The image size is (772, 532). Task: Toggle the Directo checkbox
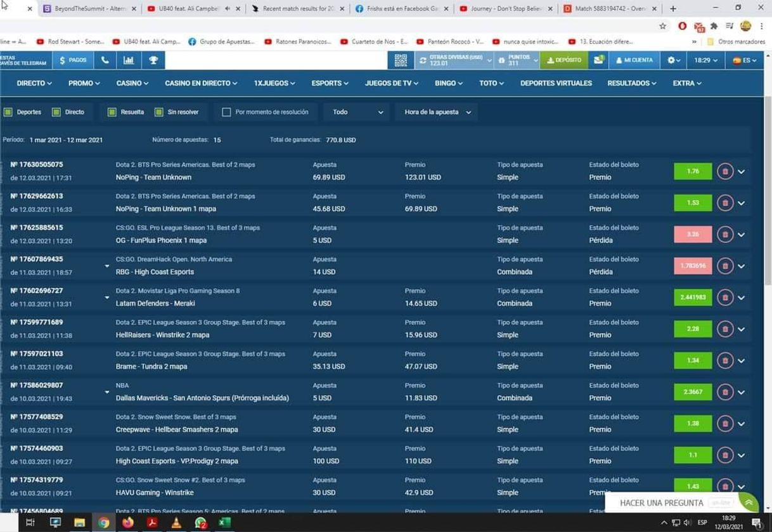pyautogui.click(x=56, y=112)
